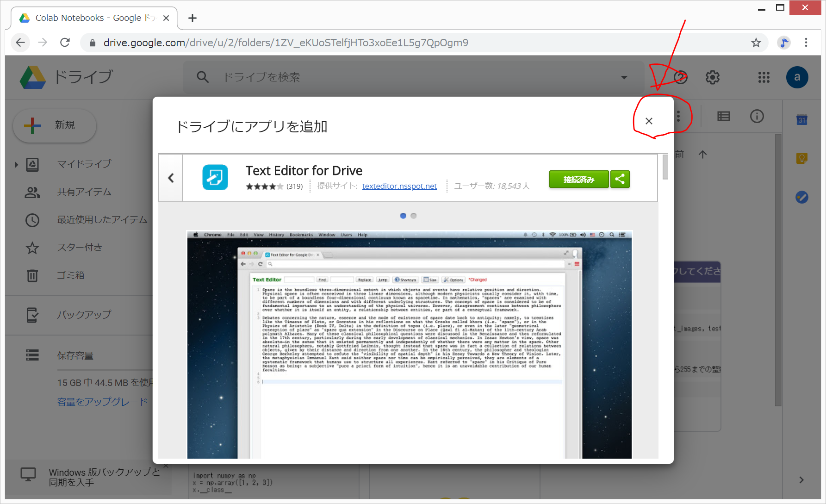Open the search options dropdown arrow
Image resolution: width=826 pixels, height=504 pixels.
click(x=624, y=77)
